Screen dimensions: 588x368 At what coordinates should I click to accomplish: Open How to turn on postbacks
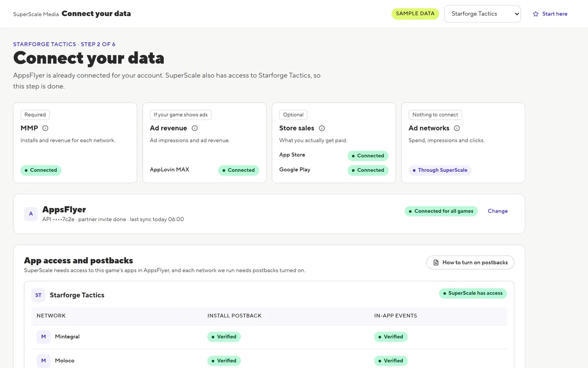pyautogui.click(x=470, y=263)
